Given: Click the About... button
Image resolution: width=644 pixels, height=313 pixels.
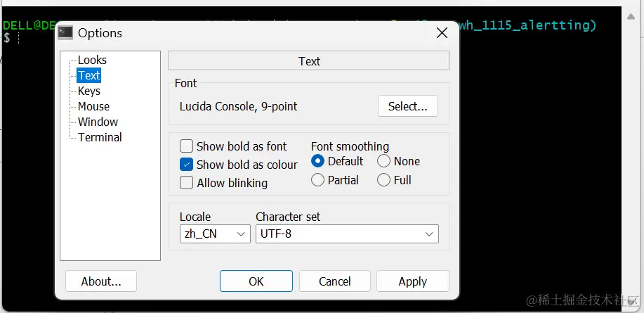Looking at the screenshot, I should point(101,281).
